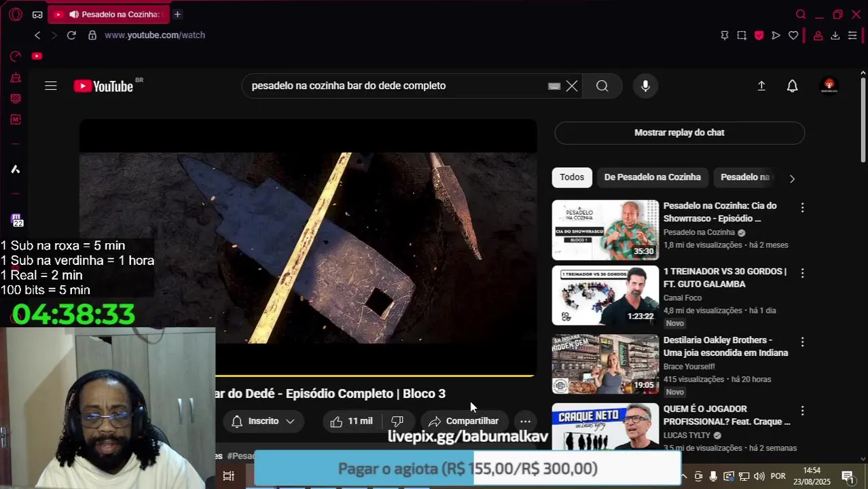This screenshot has width=868, height=489.
Task: Select the partially hidden Pesadelo na chip
Action: pos(745,177)
